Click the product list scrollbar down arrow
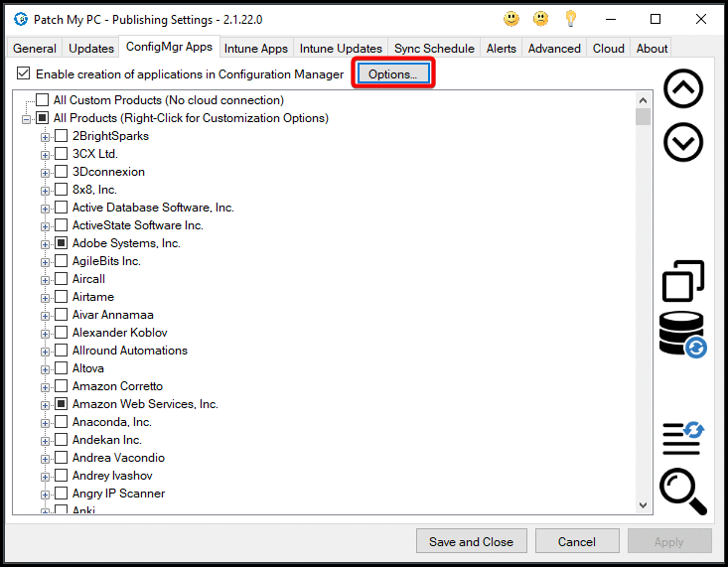Screen dimensions: 728x567 643,505
